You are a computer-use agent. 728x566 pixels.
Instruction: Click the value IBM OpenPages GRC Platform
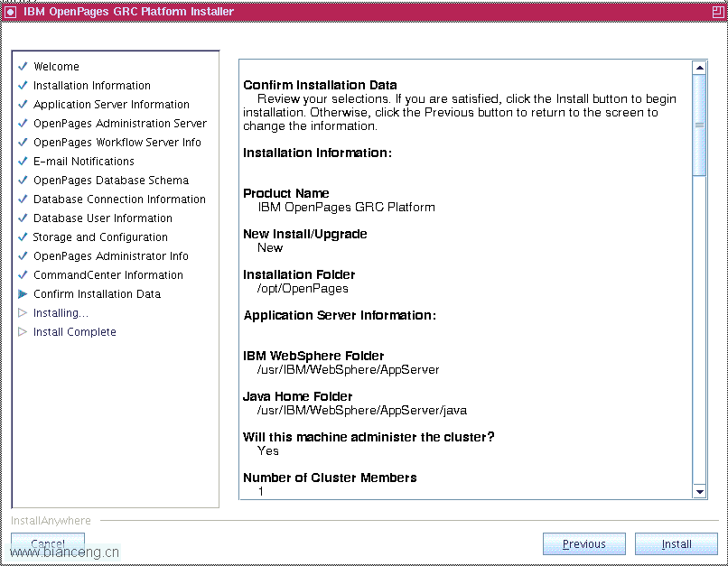346,207
